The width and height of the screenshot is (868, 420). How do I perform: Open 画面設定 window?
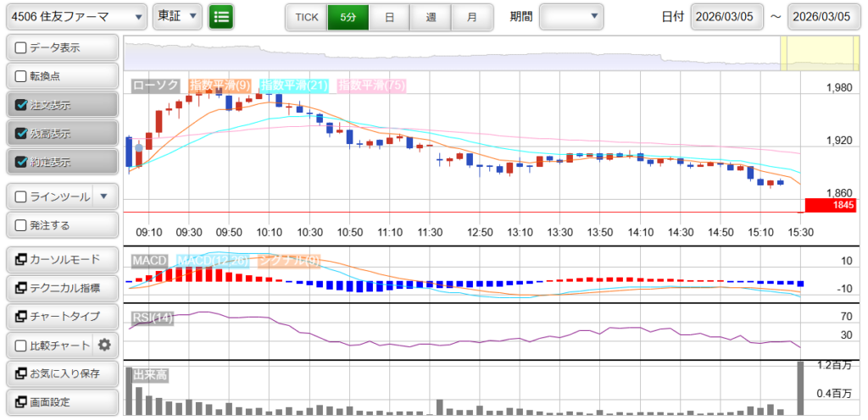61,401
